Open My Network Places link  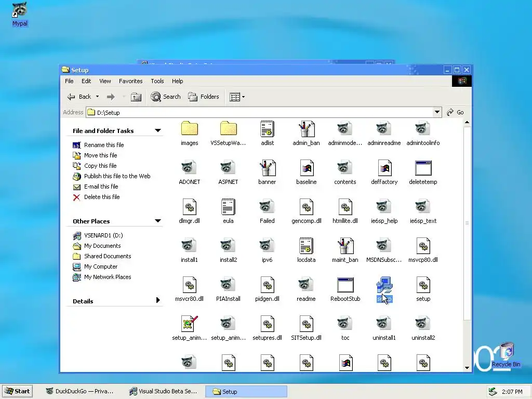tap(108, 277)
